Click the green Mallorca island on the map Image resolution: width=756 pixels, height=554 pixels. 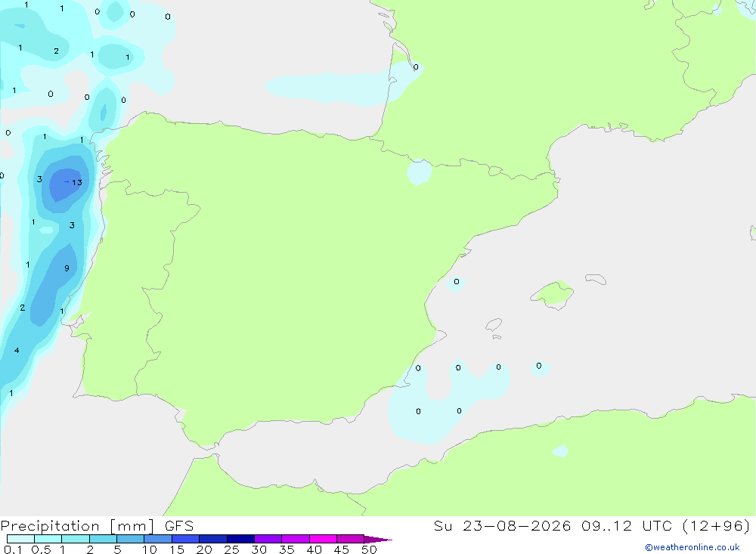tap(553, 294)
